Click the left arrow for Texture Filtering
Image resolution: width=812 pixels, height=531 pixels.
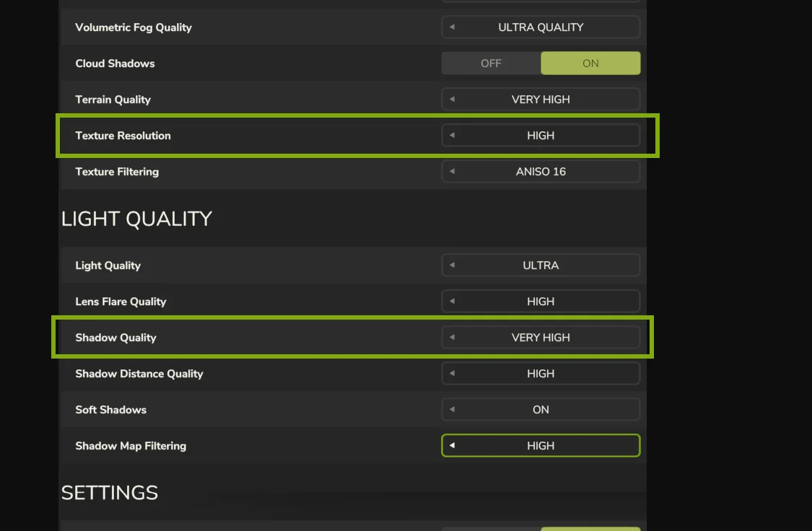[x=452, y=171]
